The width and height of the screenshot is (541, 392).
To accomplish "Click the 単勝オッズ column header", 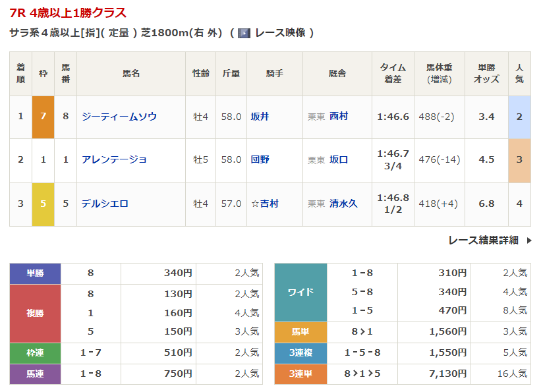I will 486,74.
